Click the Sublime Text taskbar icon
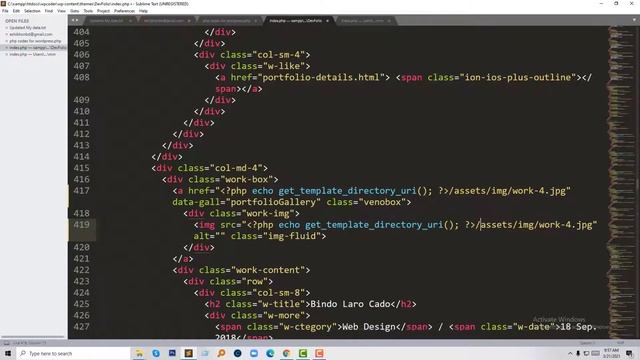The height and width of the screenshot is (360, 640). point(189,353)
